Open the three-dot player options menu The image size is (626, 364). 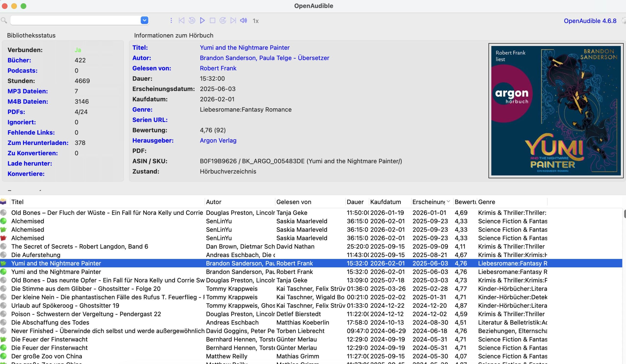click(x=171, y=21)
